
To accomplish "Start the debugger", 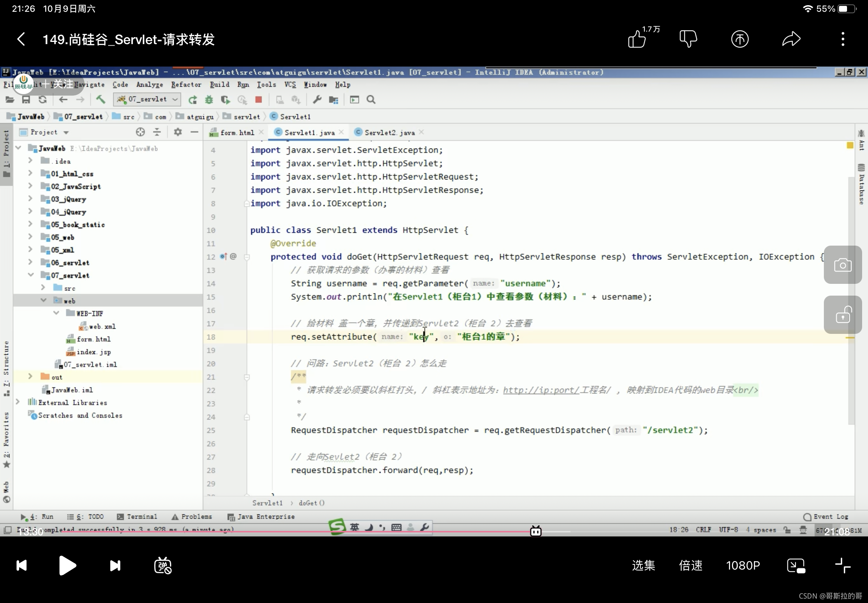I will click(209, 99).
